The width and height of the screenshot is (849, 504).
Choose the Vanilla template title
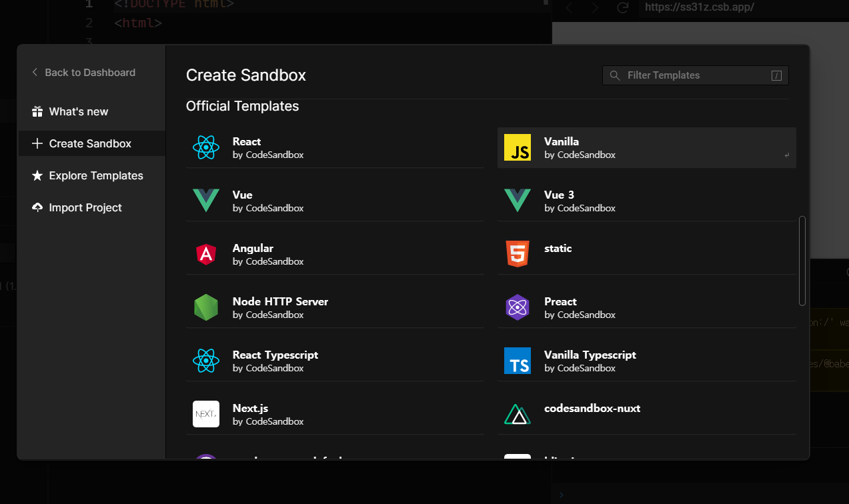tap(562, 141)
